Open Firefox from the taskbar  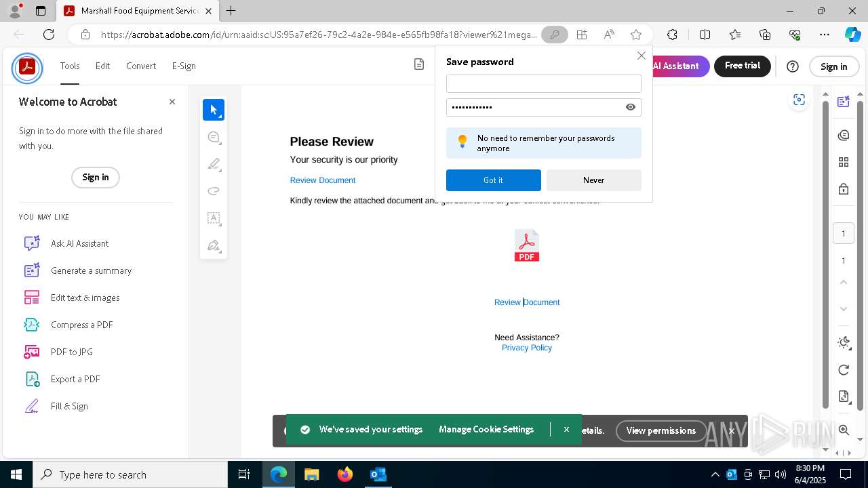pyautogui.click(x=345, y=474)
